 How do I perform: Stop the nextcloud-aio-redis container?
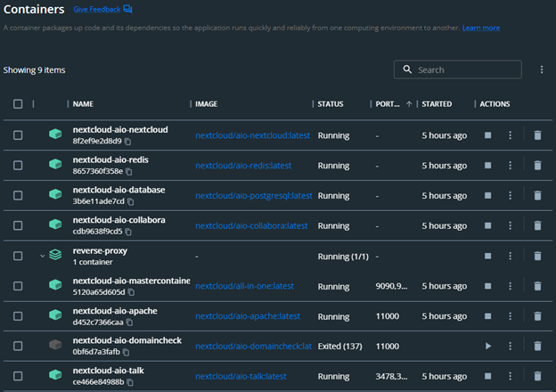[x=488, y=165]
